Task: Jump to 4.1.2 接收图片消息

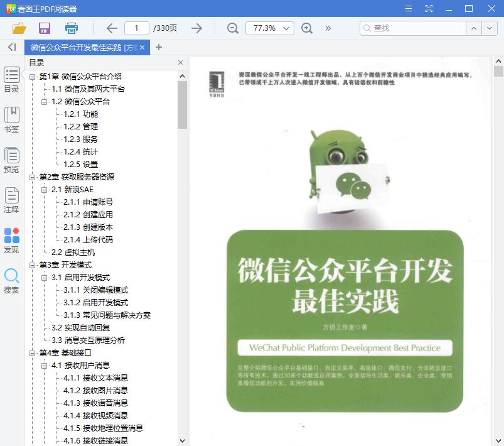Action: (x=96, y=390)
